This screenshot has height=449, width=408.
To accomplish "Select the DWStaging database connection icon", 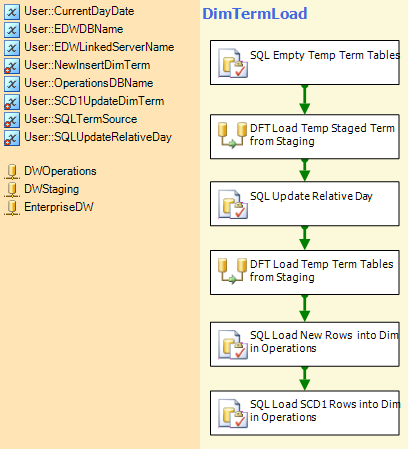I will pyautogui.click(x=12, y=189).
